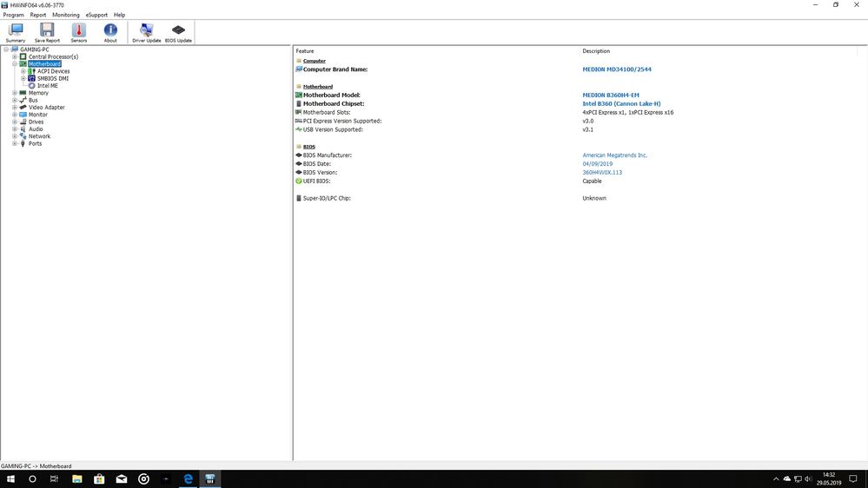The height and width of the screenshot is (488, 868).
Task: Open the Summary toolbar icon
Action: [x=16, y=32]
